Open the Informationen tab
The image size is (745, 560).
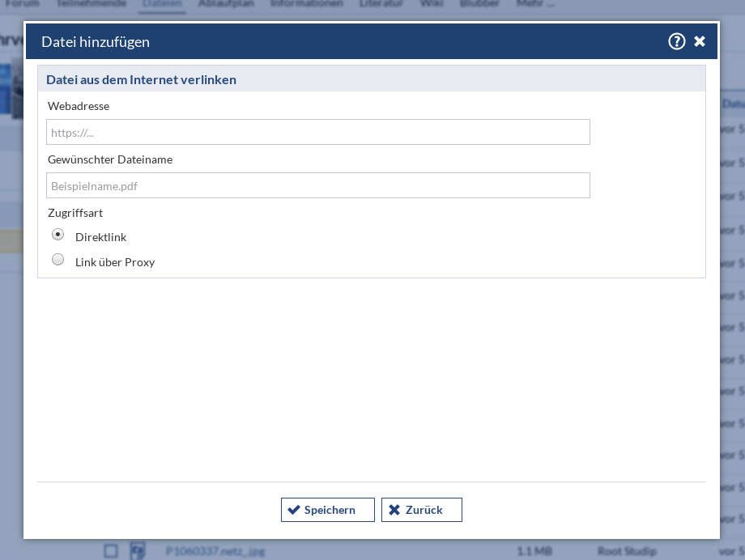pos(307,3)
